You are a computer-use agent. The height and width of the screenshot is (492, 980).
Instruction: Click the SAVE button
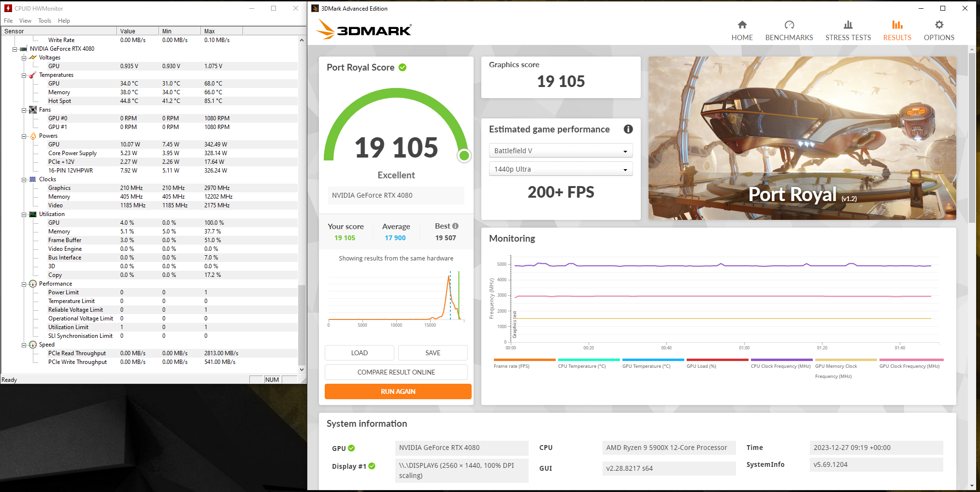click(433, 353)
